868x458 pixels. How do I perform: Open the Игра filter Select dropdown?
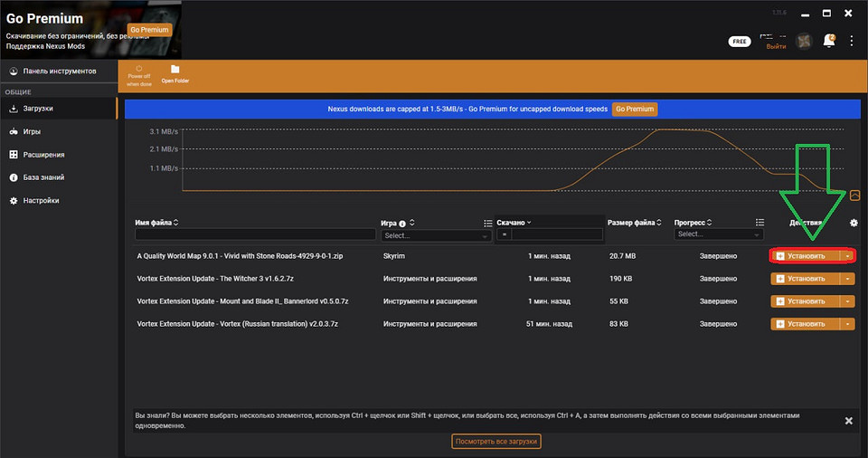tap(436, 234)
